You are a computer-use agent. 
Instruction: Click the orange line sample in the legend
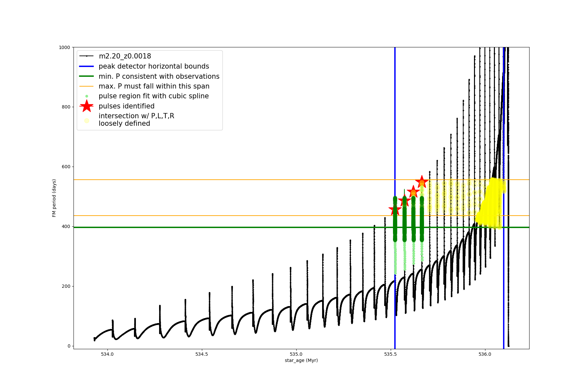[x=87, y=86]
